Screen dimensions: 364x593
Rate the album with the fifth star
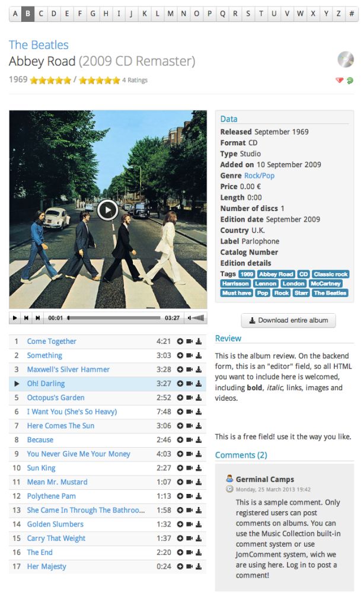[67, 80]
